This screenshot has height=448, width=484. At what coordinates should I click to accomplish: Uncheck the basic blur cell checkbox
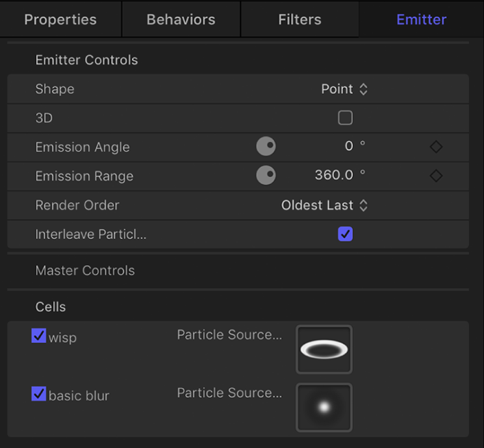[x=39, y=394]
